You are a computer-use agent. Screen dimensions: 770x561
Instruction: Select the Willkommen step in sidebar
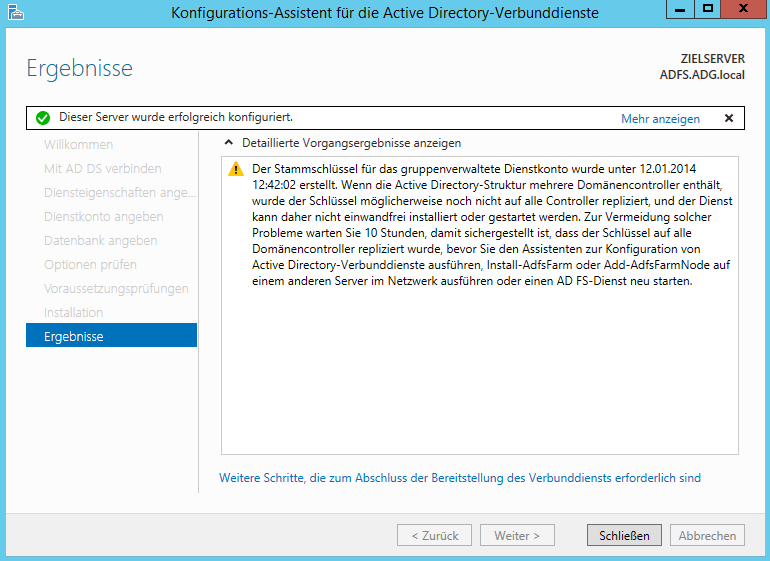point(78,145)
